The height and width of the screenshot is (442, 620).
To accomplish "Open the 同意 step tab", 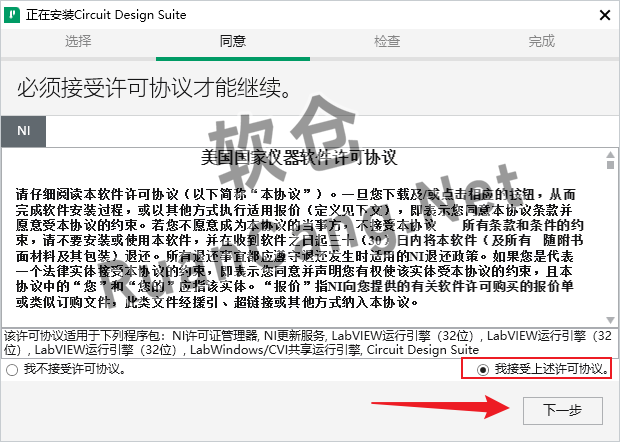I will [x=232, y=42].
